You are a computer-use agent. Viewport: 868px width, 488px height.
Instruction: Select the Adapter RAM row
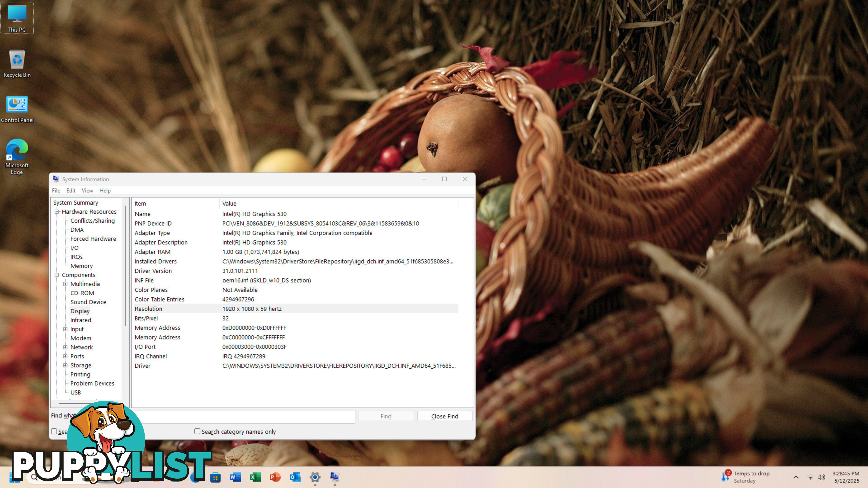(296, 252)
